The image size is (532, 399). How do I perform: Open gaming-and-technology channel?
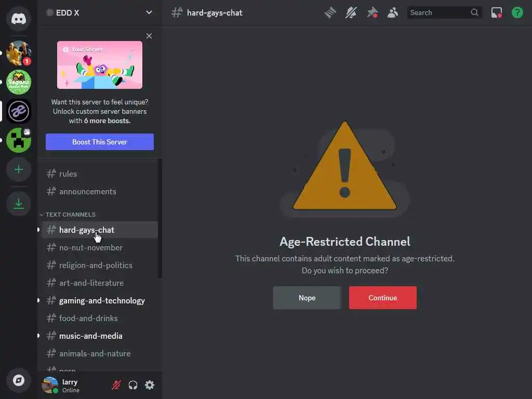click(x=100, y=301)
